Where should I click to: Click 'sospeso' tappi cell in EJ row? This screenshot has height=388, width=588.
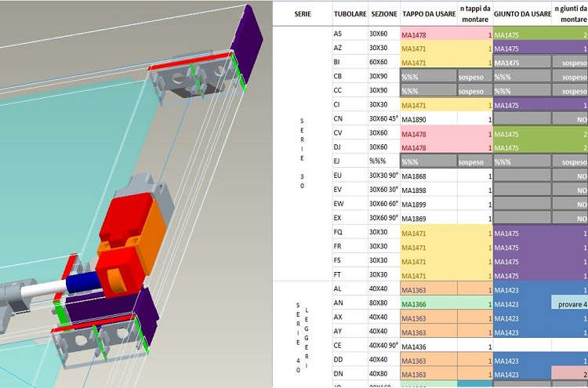pyautogui.click(x=475, y=161)
